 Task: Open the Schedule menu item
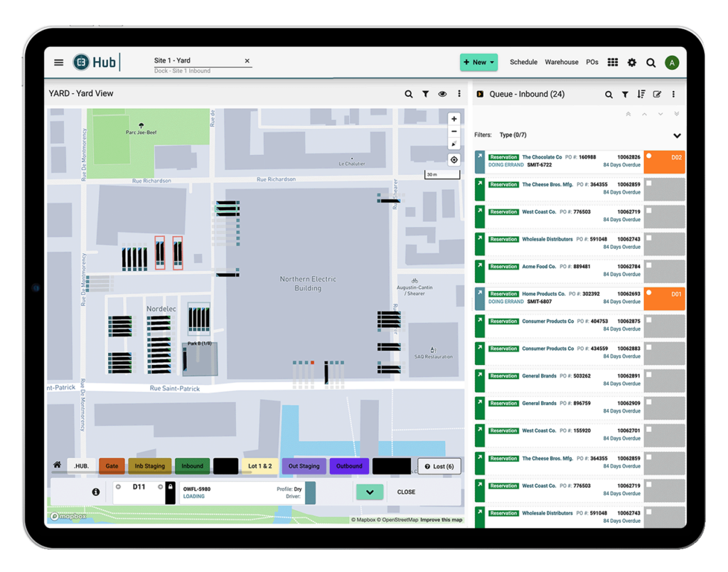523,62
